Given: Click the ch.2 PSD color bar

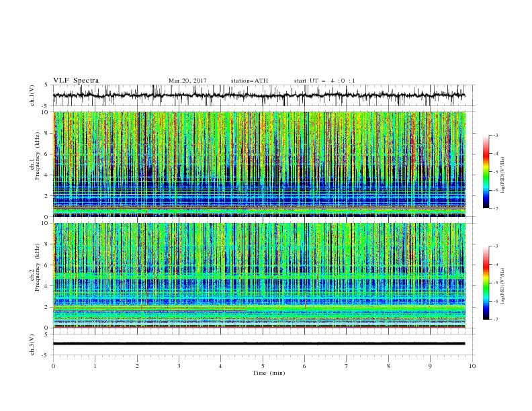Looking at the screenshot, I should 486,283.
